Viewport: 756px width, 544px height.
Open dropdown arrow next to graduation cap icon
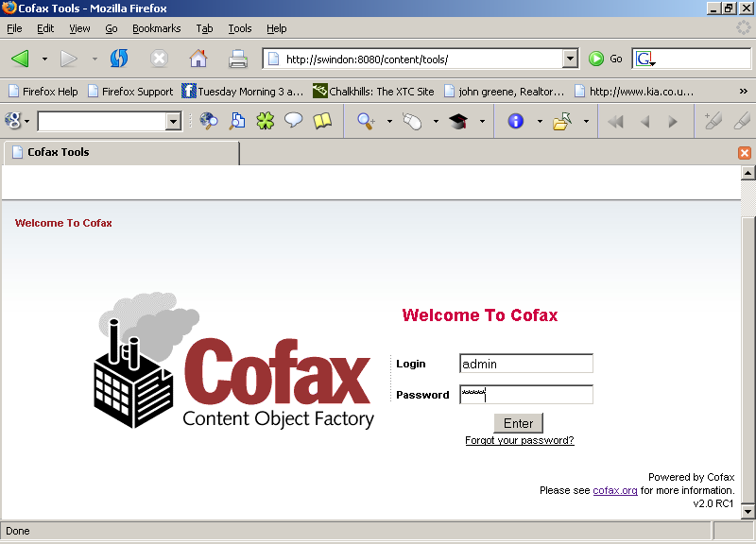point(482,122)
